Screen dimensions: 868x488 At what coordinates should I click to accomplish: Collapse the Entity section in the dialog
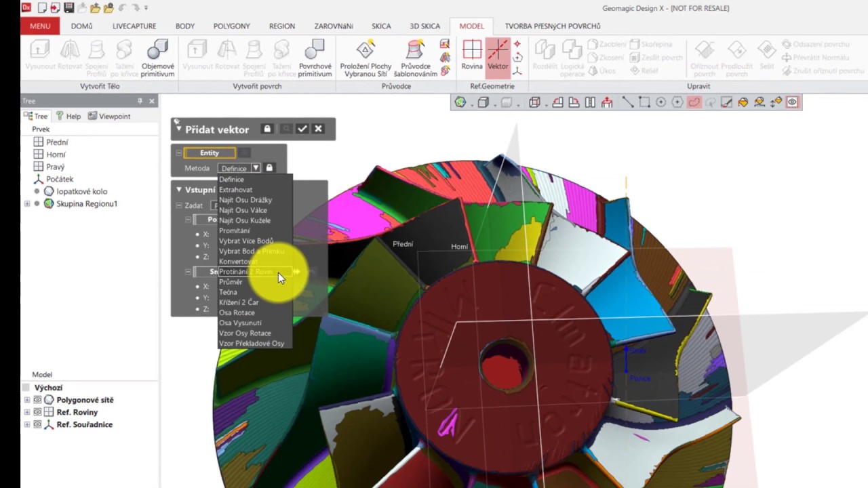pos(179,152)
